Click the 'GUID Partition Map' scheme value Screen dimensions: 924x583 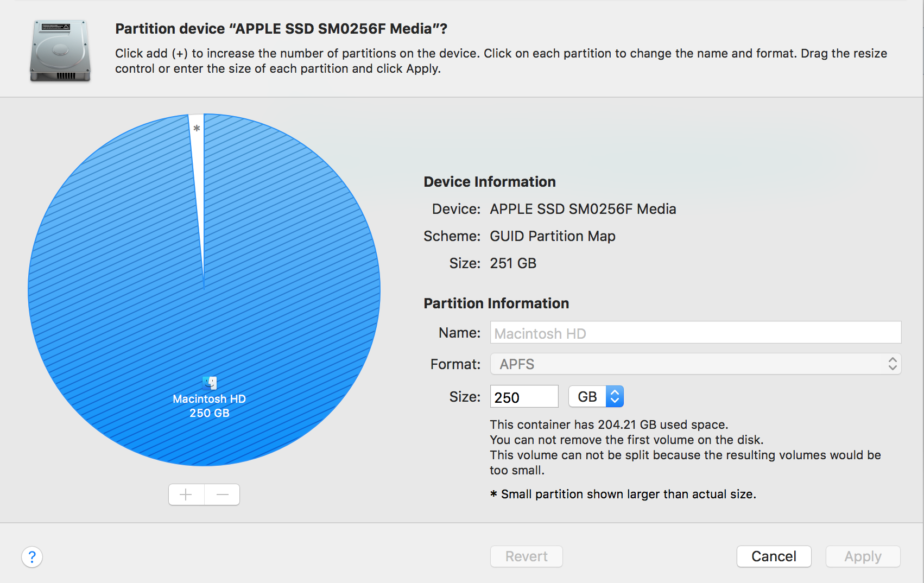[x=553, y=237]
